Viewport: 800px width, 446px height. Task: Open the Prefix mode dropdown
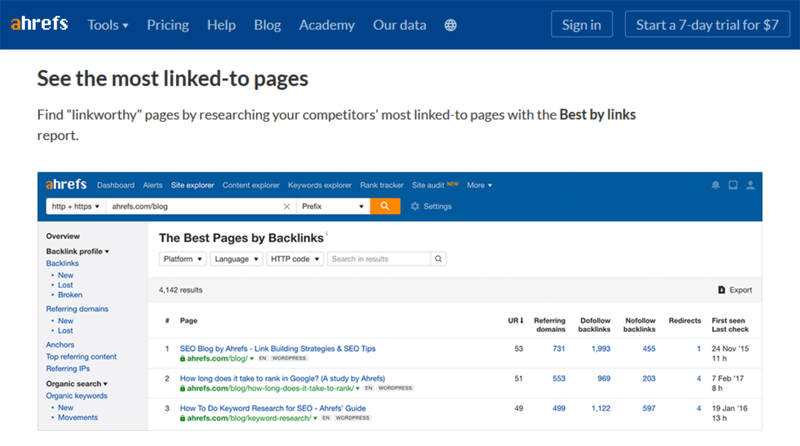coord(333,206)
